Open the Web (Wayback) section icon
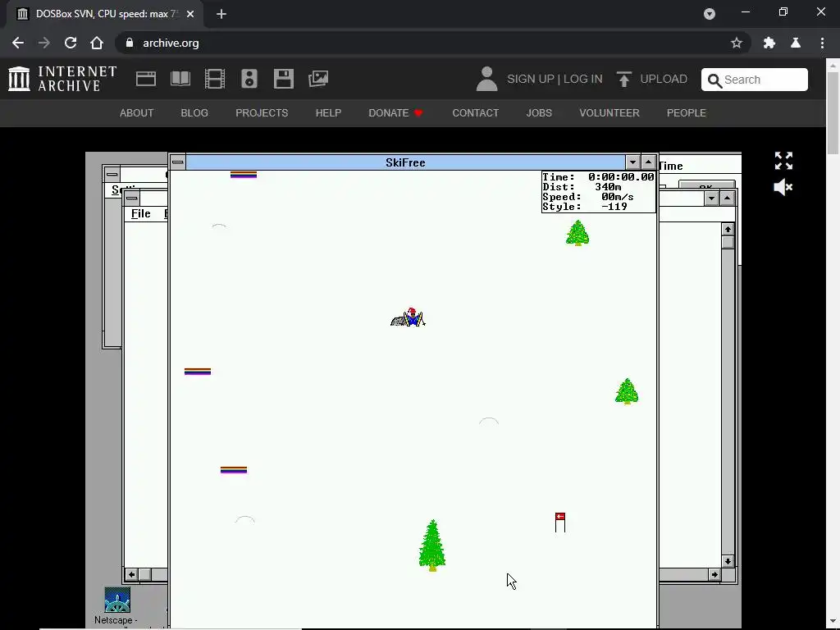This screenshot has height=630, width=840. 146,79
